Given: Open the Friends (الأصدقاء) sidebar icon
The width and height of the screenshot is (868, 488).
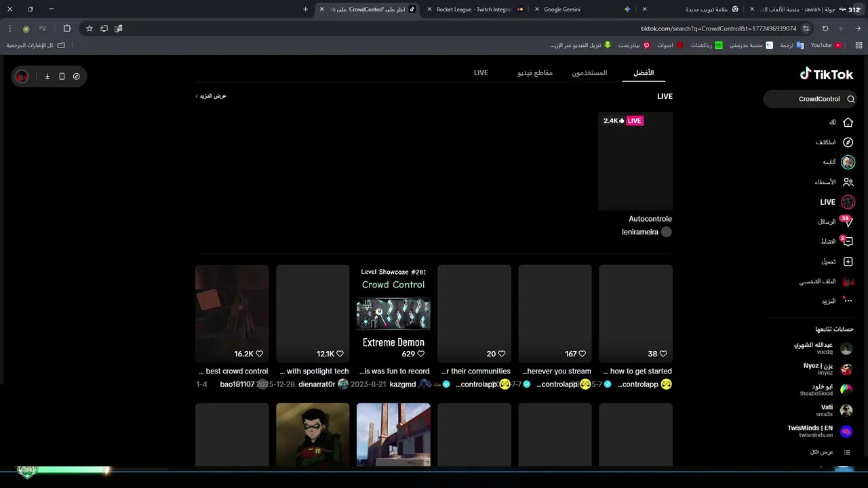Looking at the screenshot, I should pyautogui.click(x=848, y=182).
